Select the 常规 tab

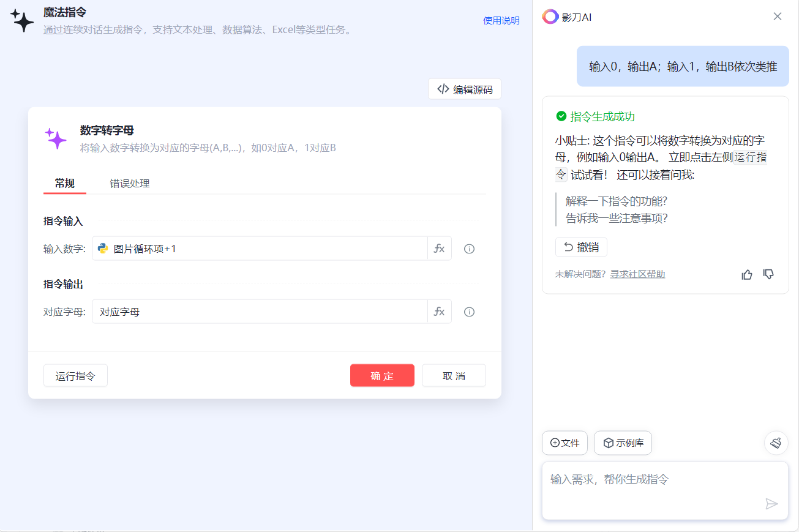65,183
